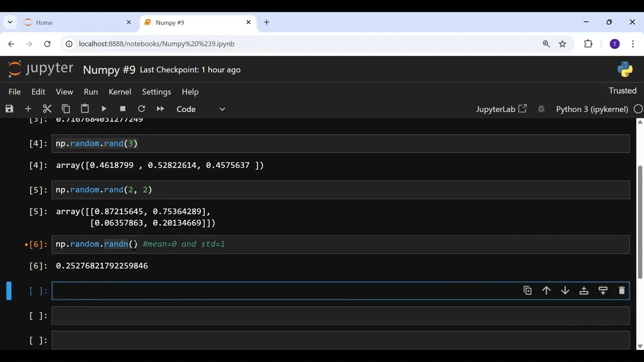The image size is (644, 362).
Task: Open the Kernel menu
Action: (x=120, y=92)
